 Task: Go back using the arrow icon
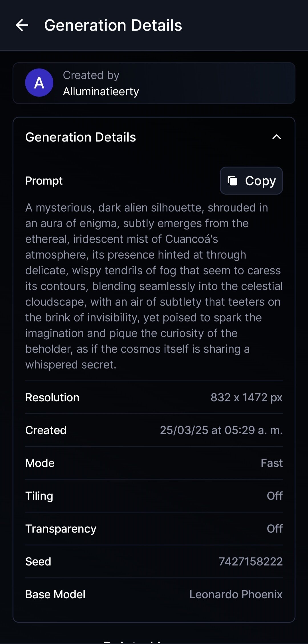(22, 25)
